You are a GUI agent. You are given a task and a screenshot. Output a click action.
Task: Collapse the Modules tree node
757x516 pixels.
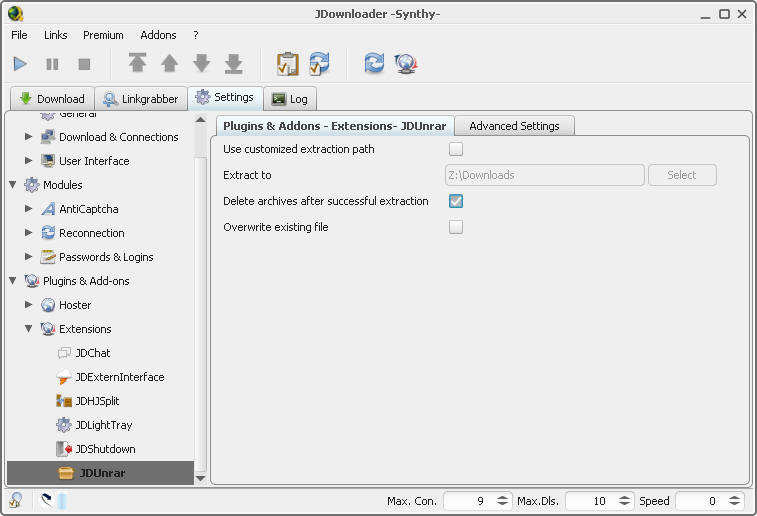coord(13,184)
